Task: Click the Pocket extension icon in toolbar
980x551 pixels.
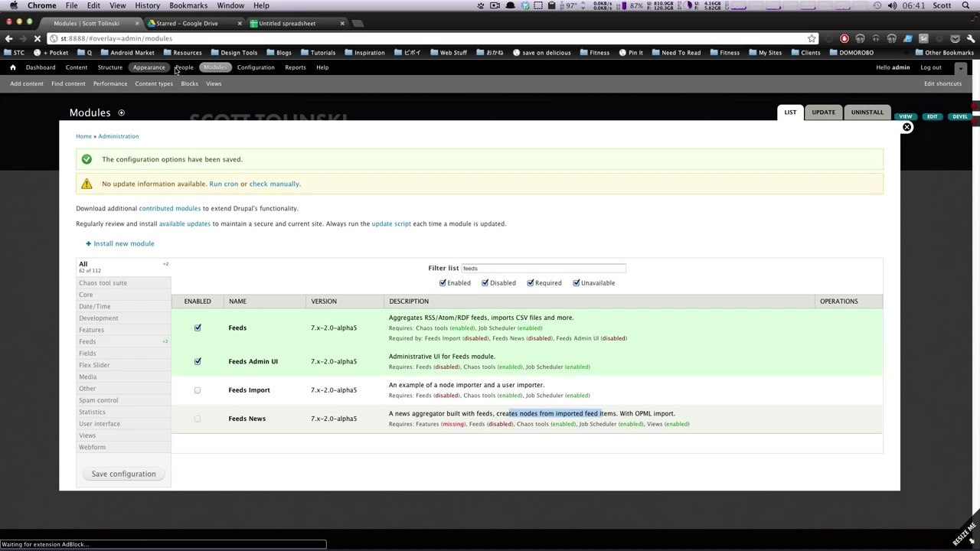Action: pos(955,38)
